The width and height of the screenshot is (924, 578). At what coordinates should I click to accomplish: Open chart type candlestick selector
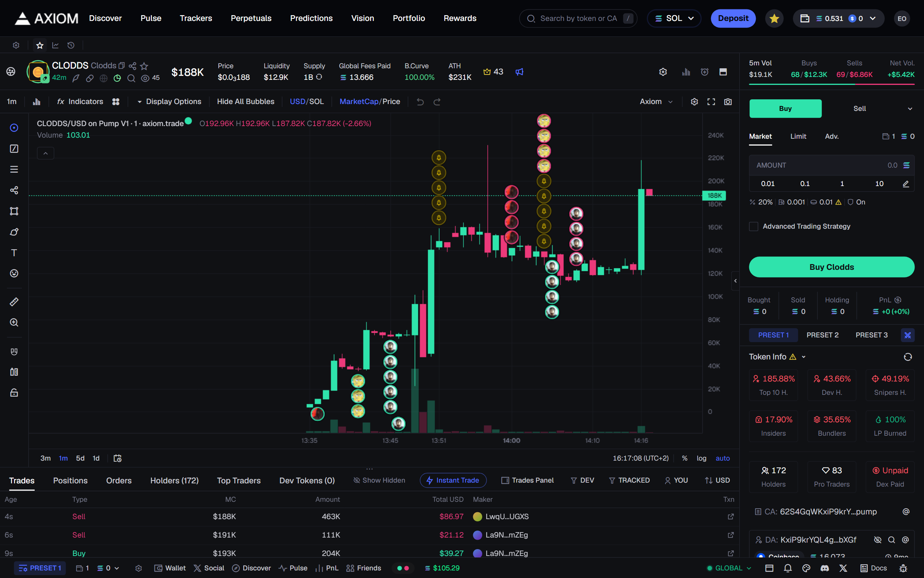37,102
